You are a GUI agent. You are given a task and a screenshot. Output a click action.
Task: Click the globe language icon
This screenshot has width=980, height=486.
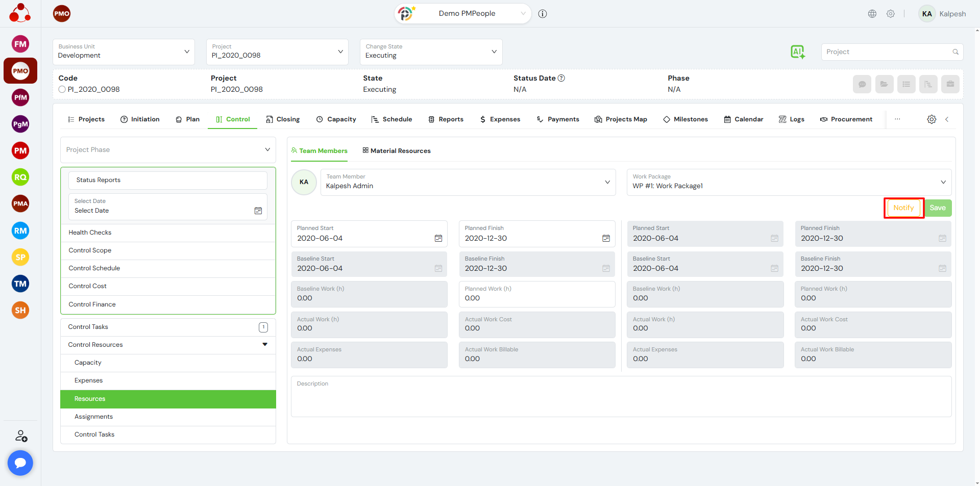pos(872,14)
